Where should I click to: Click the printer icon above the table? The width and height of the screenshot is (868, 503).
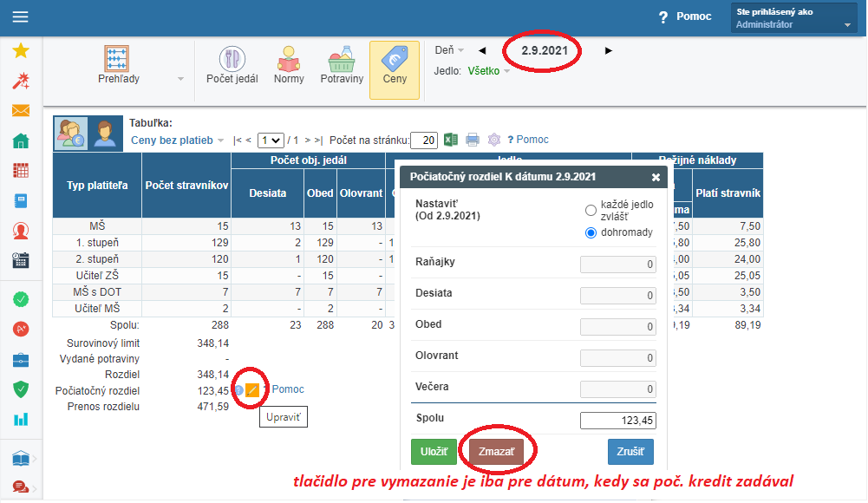(473, 140)
